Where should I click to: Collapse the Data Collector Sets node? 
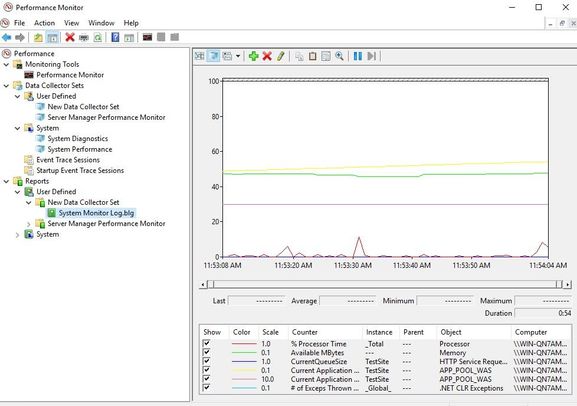pyautogui.click(x=6, y=85)
